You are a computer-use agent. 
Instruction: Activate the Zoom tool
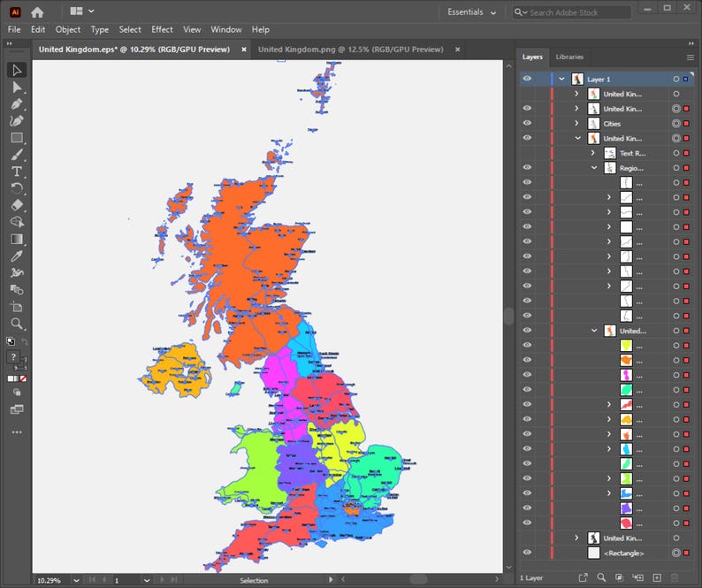pyautogui.click(x=17, y=324)
